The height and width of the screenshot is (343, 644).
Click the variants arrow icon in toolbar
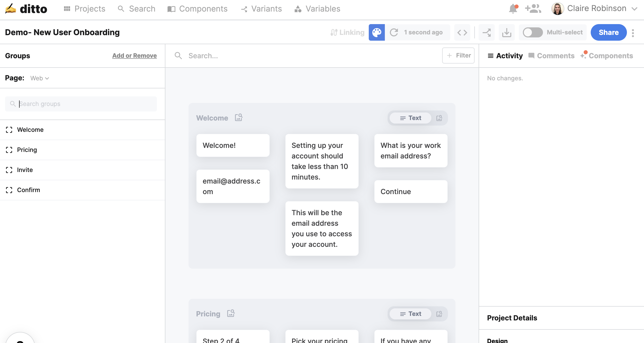click(x=486, y=32)
